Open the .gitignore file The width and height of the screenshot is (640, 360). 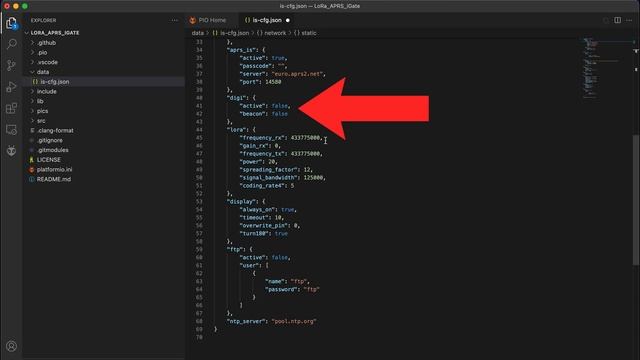pos(49,140)
